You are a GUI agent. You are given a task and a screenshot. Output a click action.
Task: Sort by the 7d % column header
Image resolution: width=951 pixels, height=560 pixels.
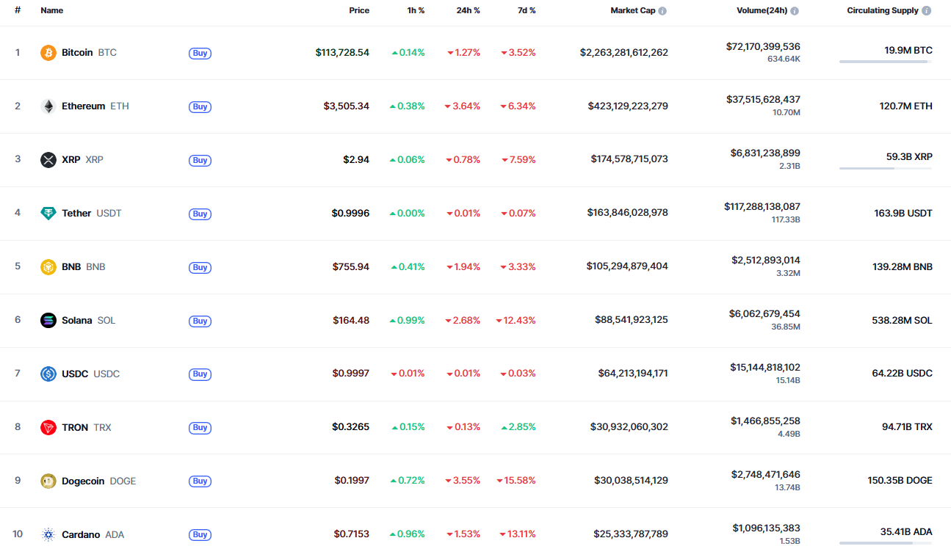[x=527, y=11]
